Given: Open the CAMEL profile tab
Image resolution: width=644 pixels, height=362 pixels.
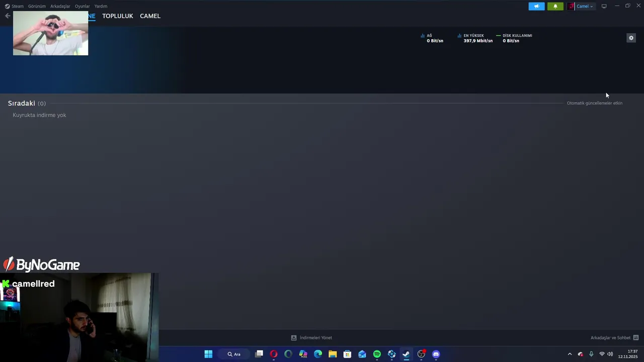Looking at the screenshot, I should click(x=150, y=16).
